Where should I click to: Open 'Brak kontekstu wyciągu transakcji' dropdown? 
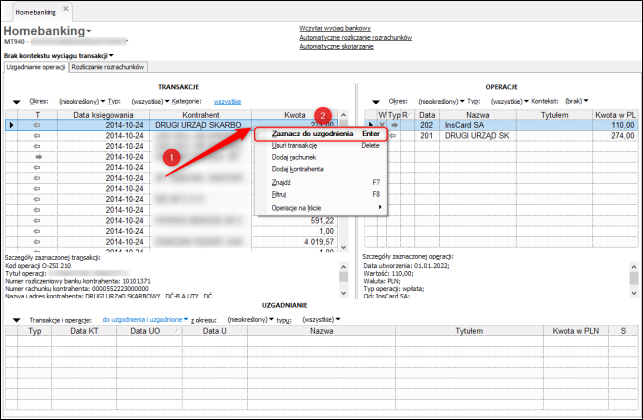coord(111,55)
